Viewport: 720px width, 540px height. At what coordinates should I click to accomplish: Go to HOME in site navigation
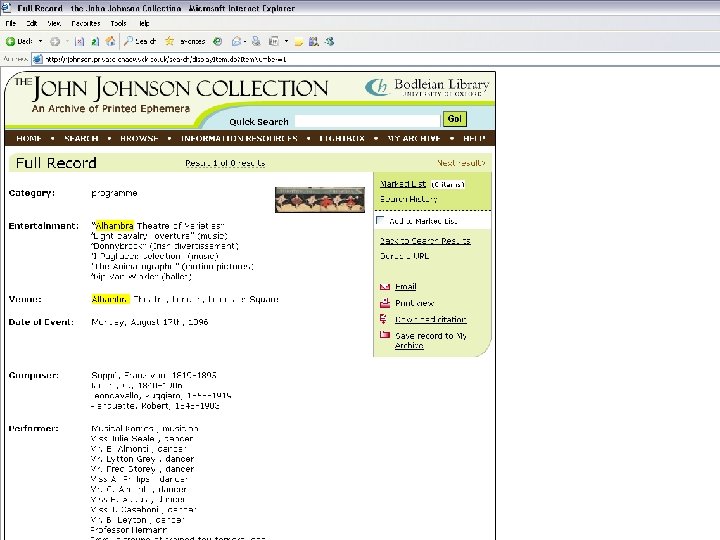(x=29, y=138)
